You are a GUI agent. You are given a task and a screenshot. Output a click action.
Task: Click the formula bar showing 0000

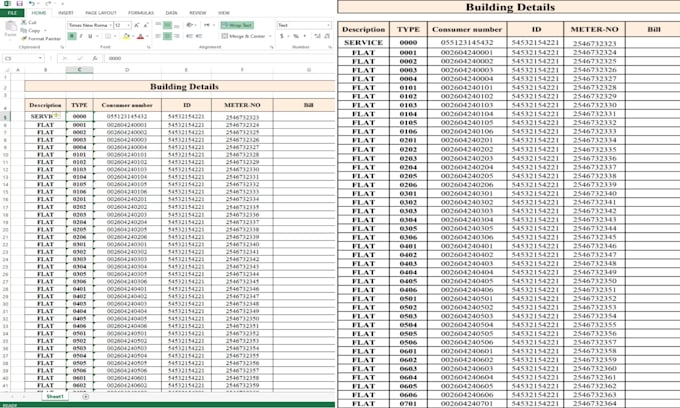pyautogui.click(x=219, y=58)
